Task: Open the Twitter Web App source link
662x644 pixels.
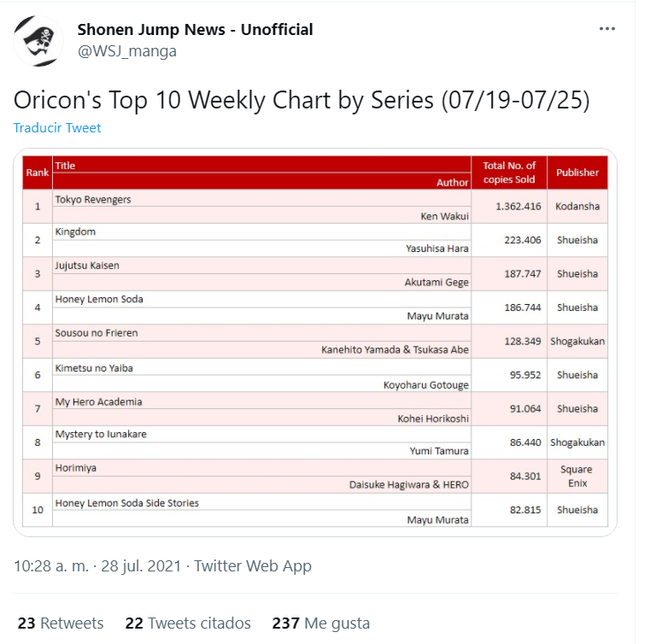Action: coord(253,565)
